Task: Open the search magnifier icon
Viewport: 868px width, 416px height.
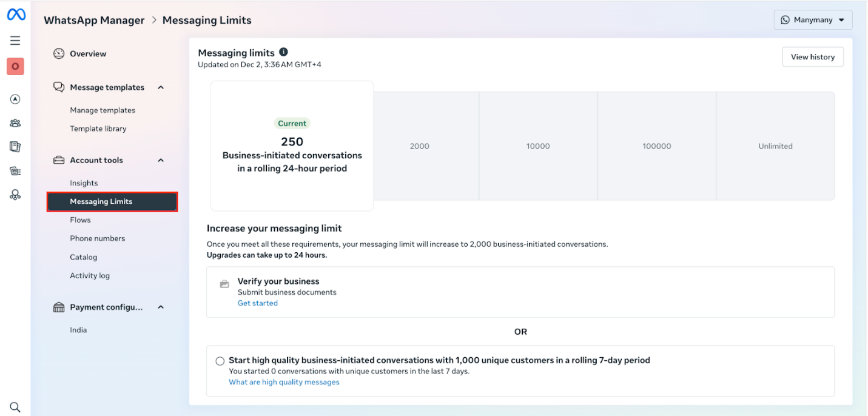Action: 15,407
